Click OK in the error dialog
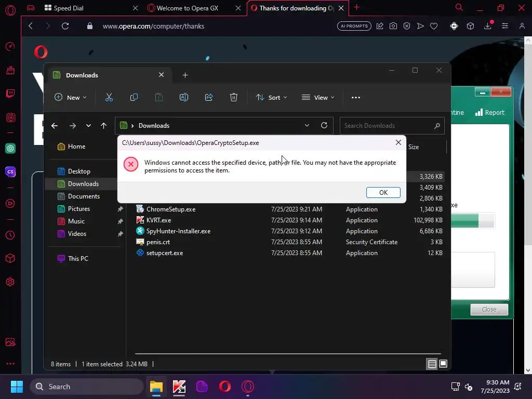This screenshot has width=532, height=399. click(383, 192)
